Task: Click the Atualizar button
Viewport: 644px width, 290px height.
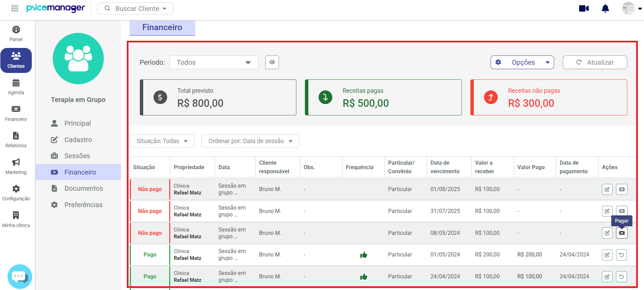Action: [595, 62]
